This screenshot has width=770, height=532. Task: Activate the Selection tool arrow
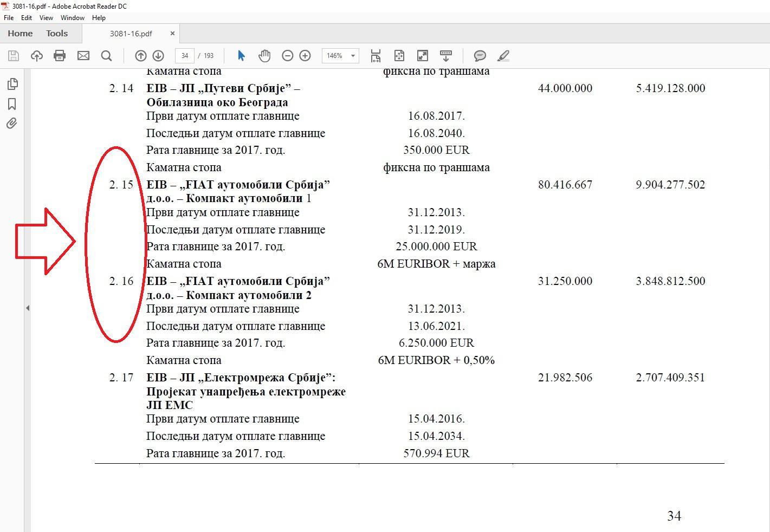click(241, 56)
